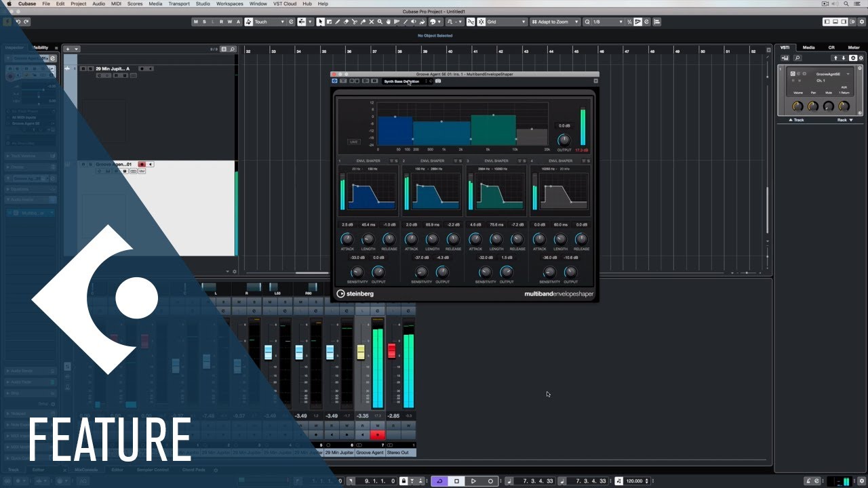
Task: Switch to the Meter tab
Action: tap(853, 47)
